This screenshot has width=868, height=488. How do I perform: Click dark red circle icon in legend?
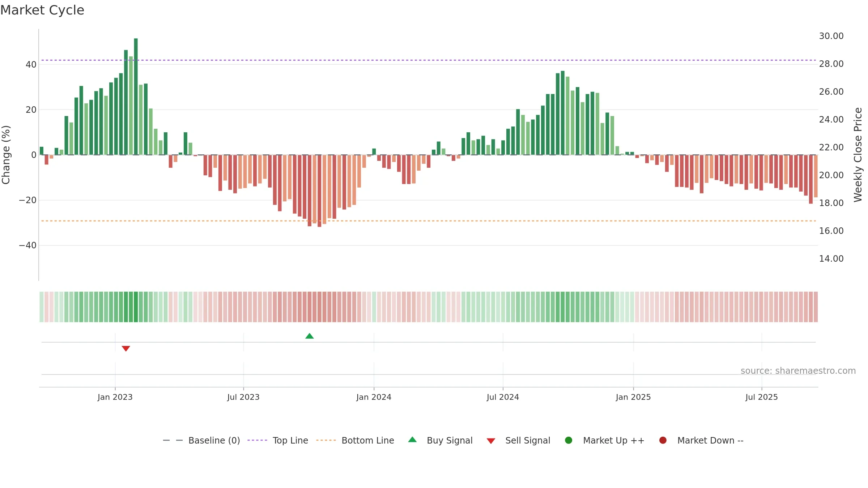(x=663, y=440)
